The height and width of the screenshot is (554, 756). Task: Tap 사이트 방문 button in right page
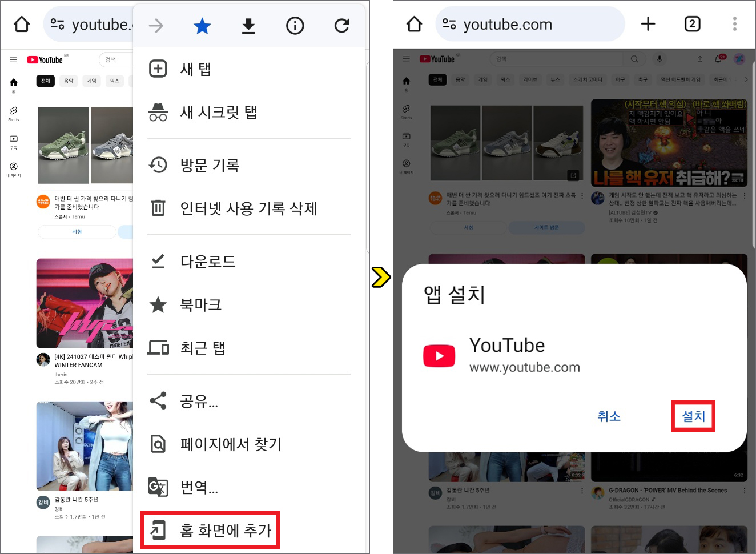pyautogui.click(x=546, y=227)
